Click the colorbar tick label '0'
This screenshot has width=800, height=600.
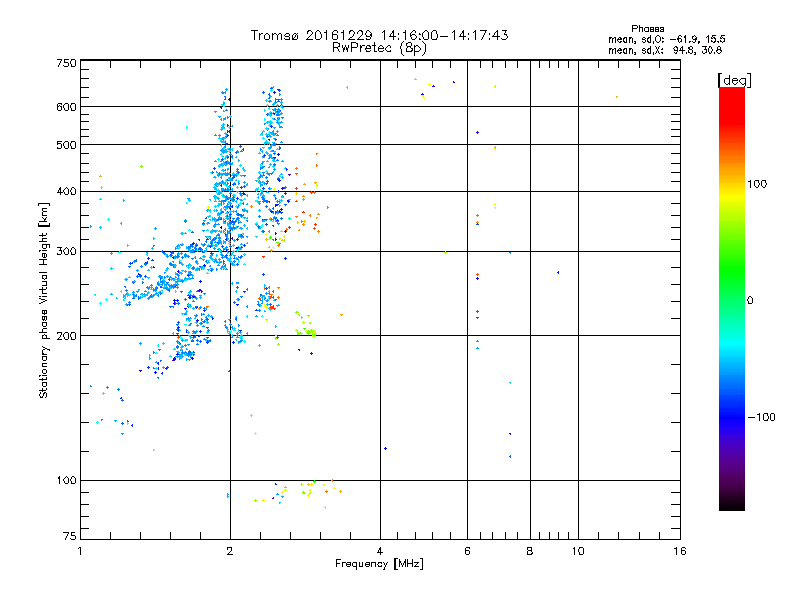coord(750,301)
